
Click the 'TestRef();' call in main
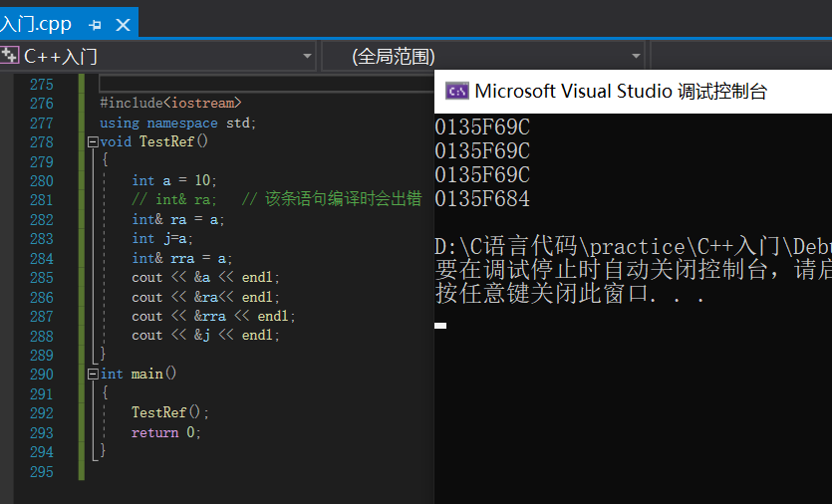[x=169, y=412]
